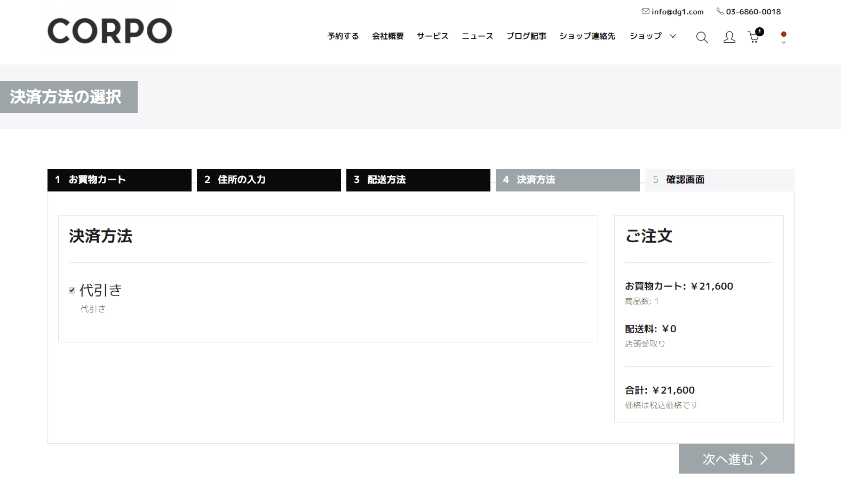Expand the ショップ dropdown menu
Screen dimensions: 841x504
click(x=653, y=36)
